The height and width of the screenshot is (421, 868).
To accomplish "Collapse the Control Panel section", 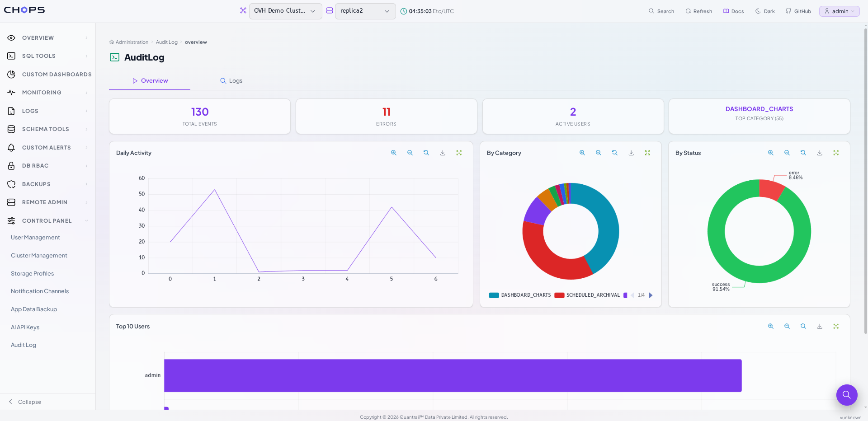I will (48, 221).
